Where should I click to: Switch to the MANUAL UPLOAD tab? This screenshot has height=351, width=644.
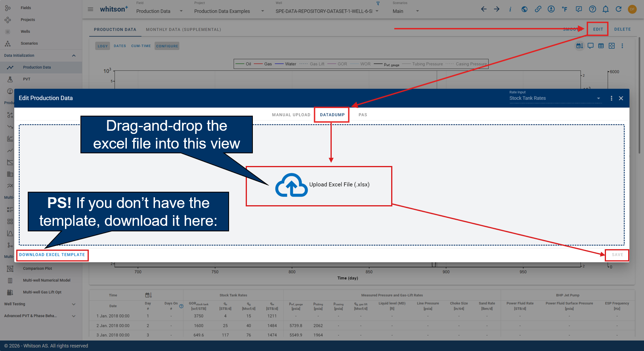coord(291,115)
